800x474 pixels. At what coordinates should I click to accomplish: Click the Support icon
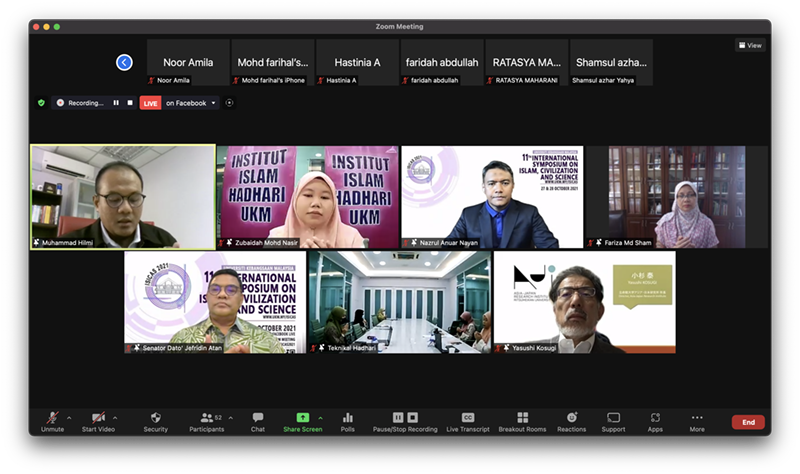point(613,420)
